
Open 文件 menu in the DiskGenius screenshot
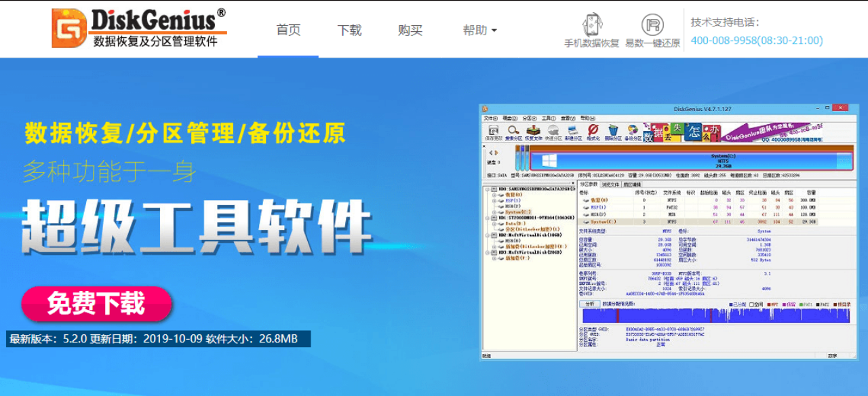490,118
